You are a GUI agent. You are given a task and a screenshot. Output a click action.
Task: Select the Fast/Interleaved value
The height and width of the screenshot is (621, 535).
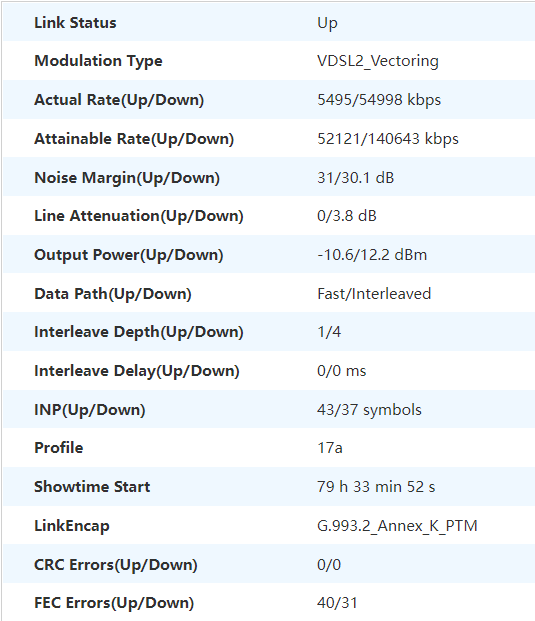pos(374,294)
